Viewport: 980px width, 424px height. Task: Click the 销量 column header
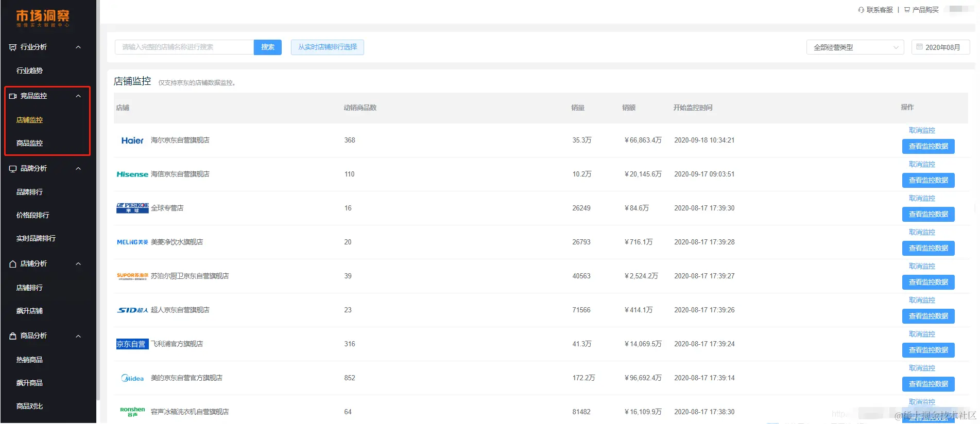[x=578, y=108]
